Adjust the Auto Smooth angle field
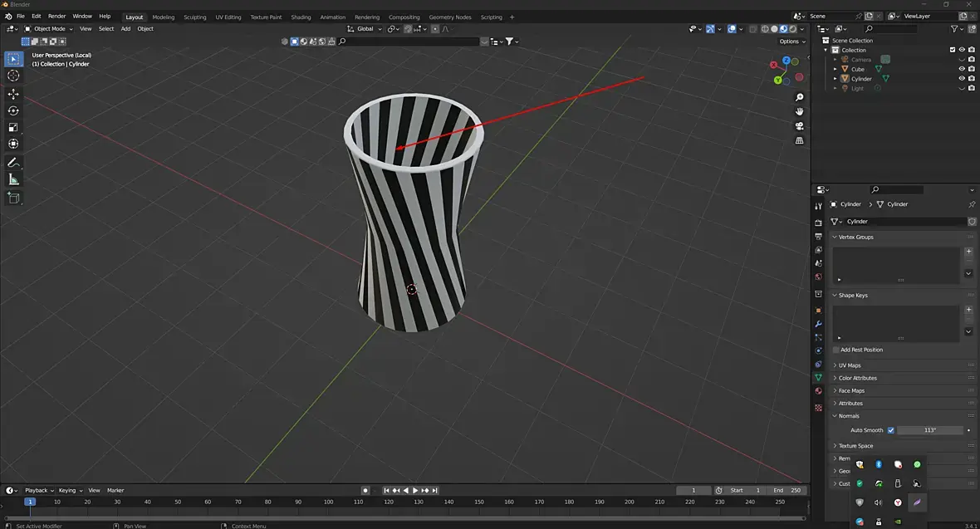The width and height of the screenshot is (980, 529). [x=929, y=430]
